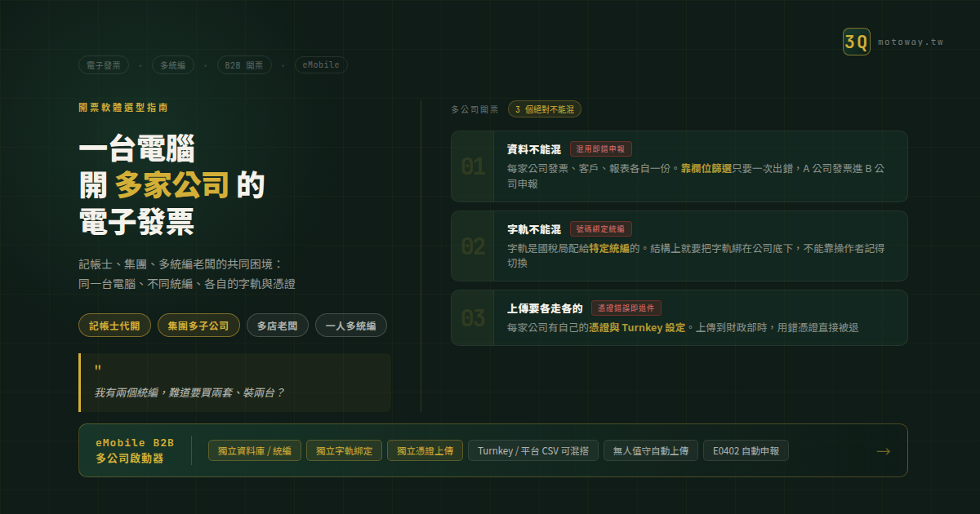The height and width of the screenshot is (514, 980).
Task: Select the 電子發票 breadcrumb tag
Action: (x=104, y=65)
